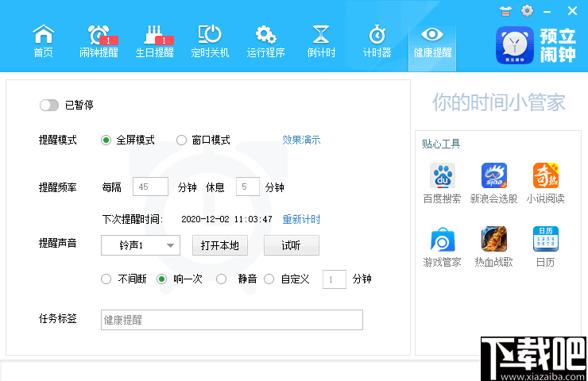588x381 pixels.
Task: Click the 休息 rest minutes field showing 5
Action: click(x=247, y=187)
